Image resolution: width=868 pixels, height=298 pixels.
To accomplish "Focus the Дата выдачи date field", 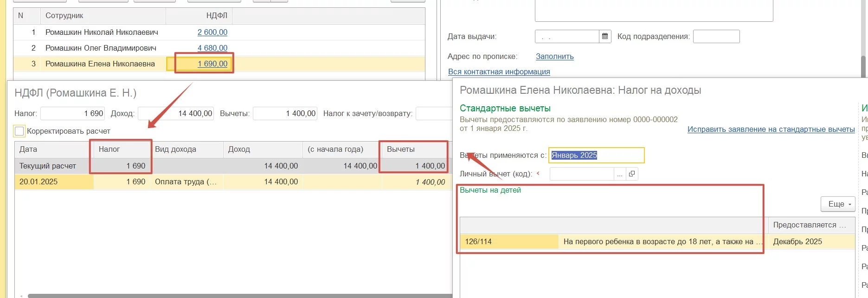I will [x=567, y=36].
